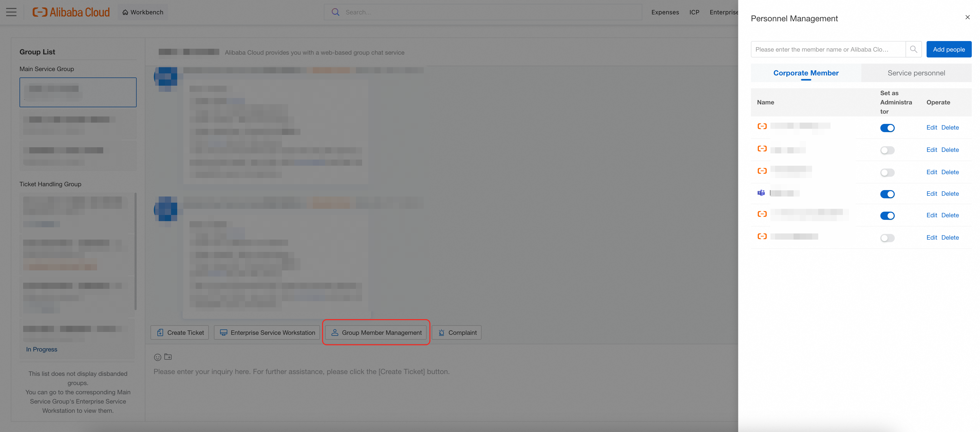Image resolution: width=980 pixels, height=432 pixels.
Task: Click the first member's Alibaba Cloud icon
Action: (762, 126)
